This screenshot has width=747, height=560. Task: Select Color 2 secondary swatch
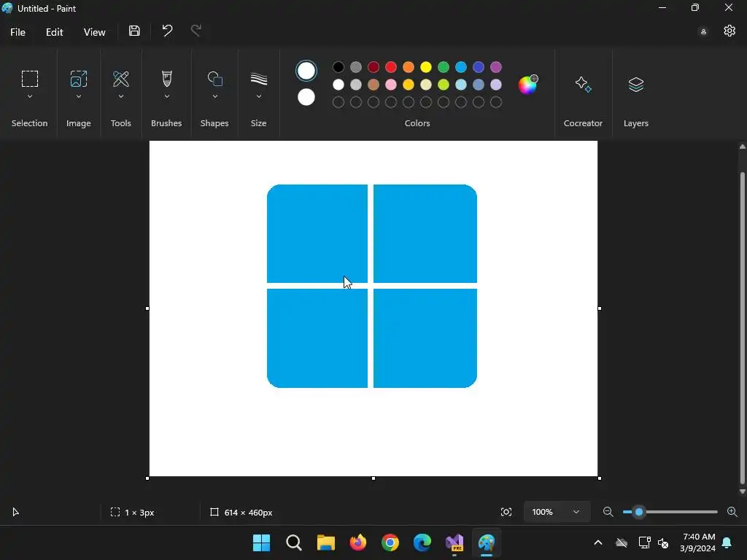pyautogui.click(x=306, y=97)
